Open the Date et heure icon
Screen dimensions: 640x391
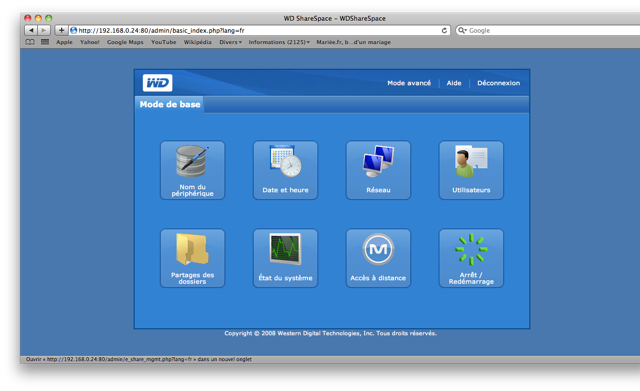pyautogui.click(x=285, y=170)
